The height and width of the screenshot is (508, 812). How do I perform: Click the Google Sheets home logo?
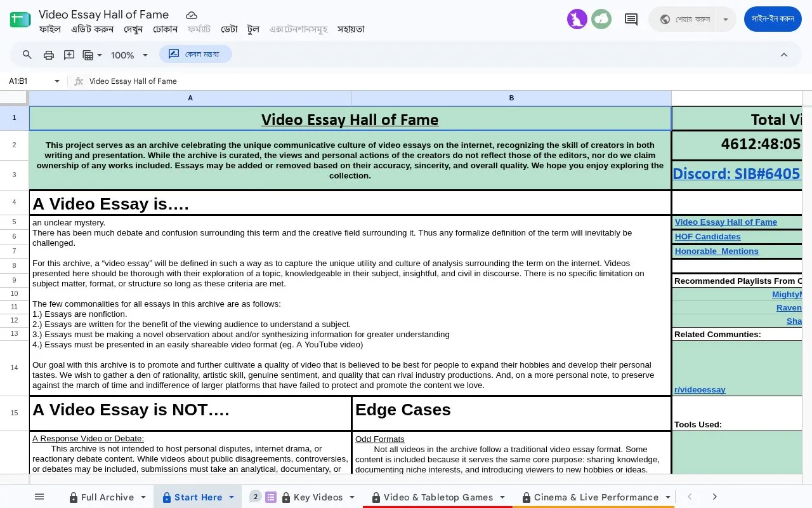click(x=20, y=20)
